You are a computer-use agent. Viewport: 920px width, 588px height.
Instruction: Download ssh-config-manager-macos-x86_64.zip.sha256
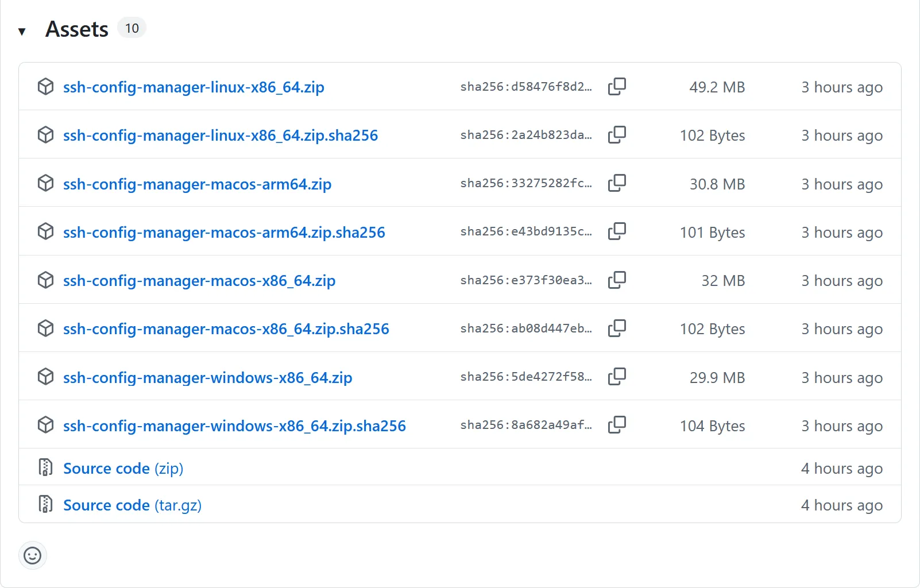226,329
